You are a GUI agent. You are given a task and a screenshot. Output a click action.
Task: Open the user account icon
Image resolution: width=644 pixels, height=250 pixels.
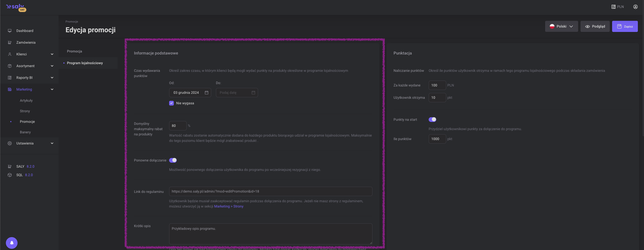pos(635,7)
